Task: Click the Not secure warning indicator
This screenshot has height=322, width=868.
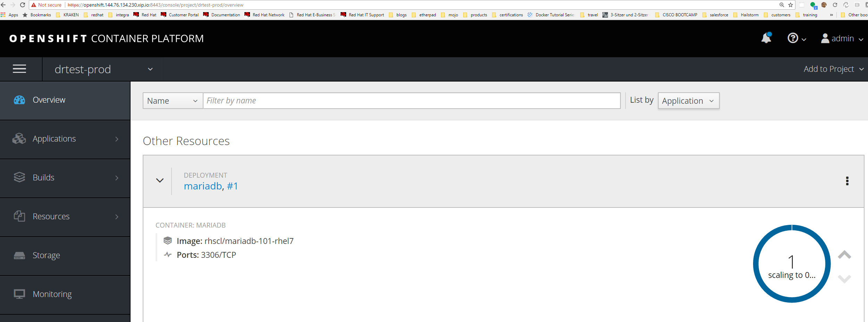Action: [x=46, y=5]
